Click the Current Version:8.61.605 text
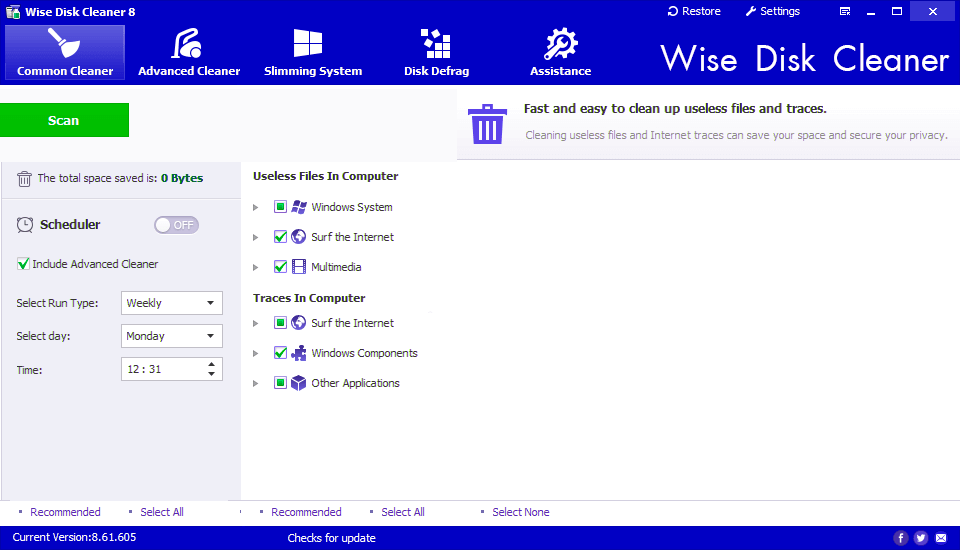This screenshot has height=550, width=960. 74,537
